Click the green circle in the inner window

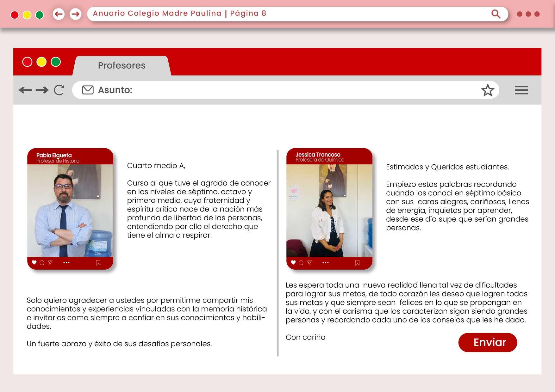click(x=56, y=62)
